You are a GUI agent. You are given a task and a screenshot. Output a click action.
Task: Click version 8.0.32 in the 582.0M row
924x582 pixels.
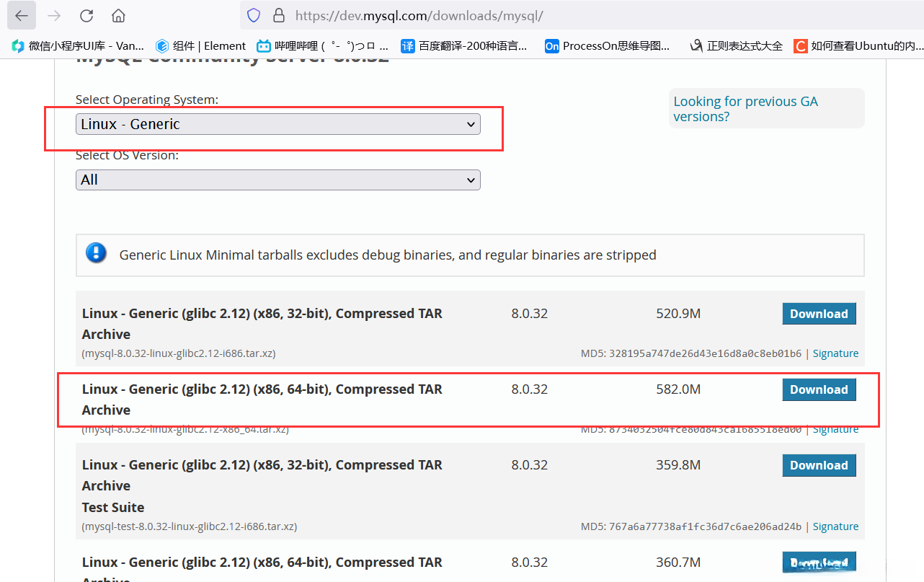click(x=530, y=389)
